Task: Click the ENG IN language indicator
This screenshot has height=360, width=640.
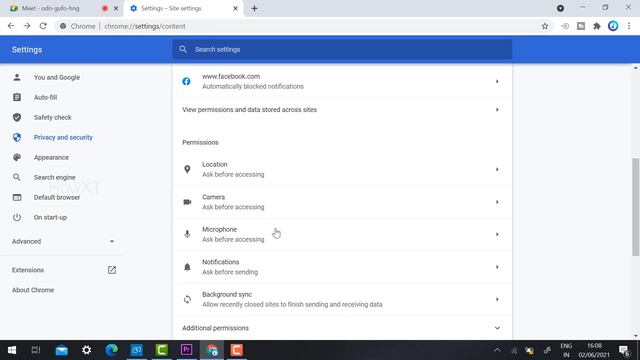Action: tap(566, 350)
